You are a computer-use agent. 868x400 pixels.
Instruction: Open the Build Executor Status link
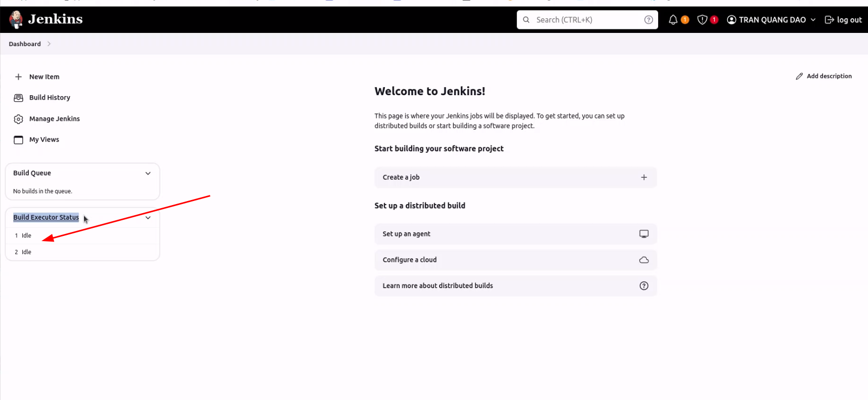click(46, 217)
